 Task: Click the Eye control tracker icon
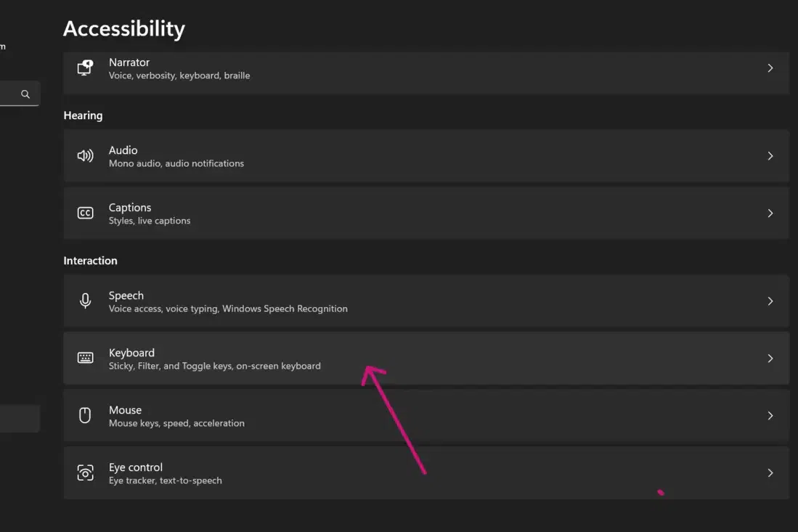pos(85,472)
